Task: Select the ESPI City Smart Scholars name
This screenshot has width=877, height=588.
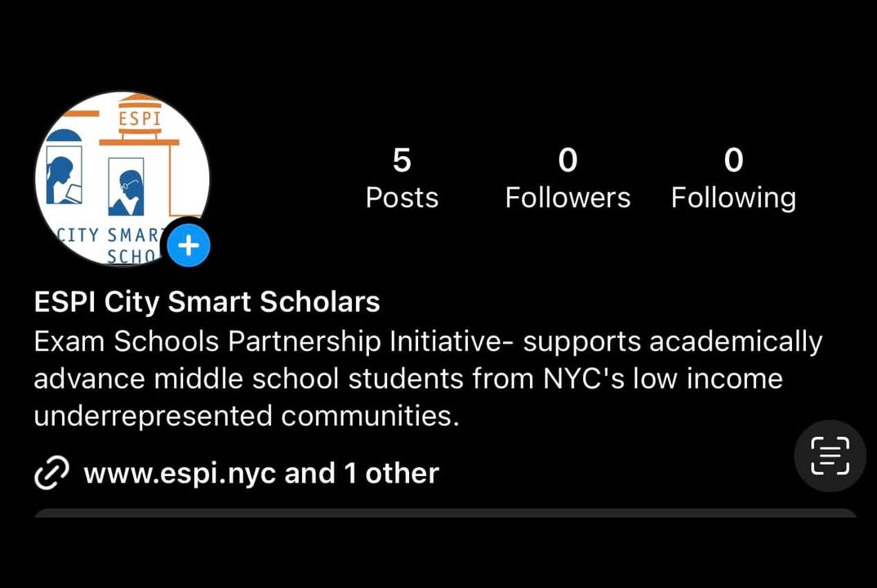Action: click(207, 302)
